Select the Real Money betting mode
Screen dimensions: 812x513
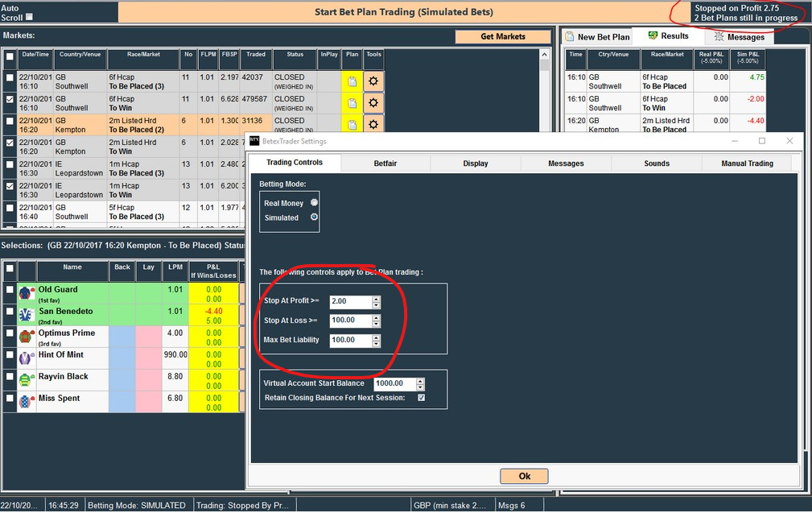314,203
